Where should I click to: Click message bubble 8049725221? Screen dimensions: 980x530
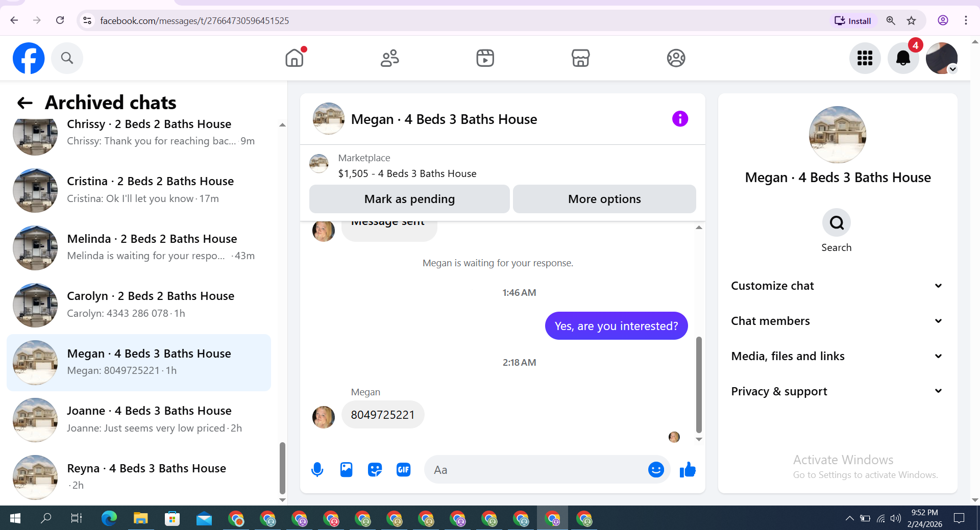click(383, 415)
